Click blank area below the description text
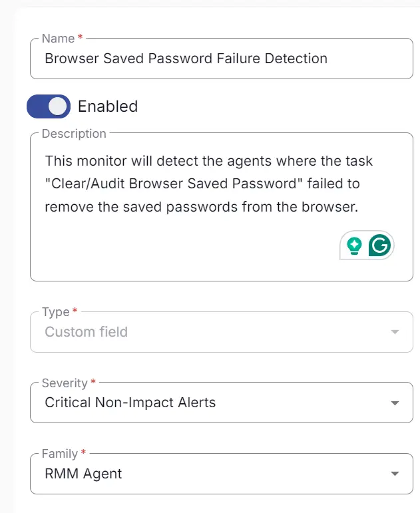The height and width of the screenshot is (513, 420). (183, 249)
